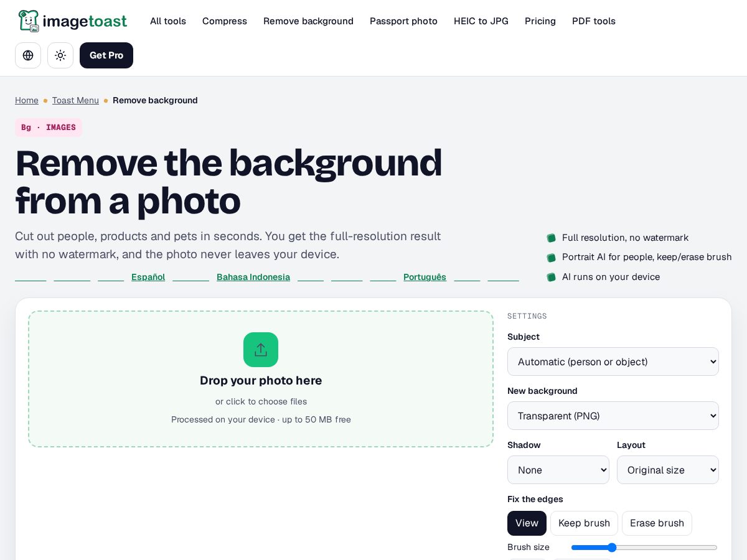Go to the Pricing page
Screen dimensions: 747x560
[x=540, y=21]
